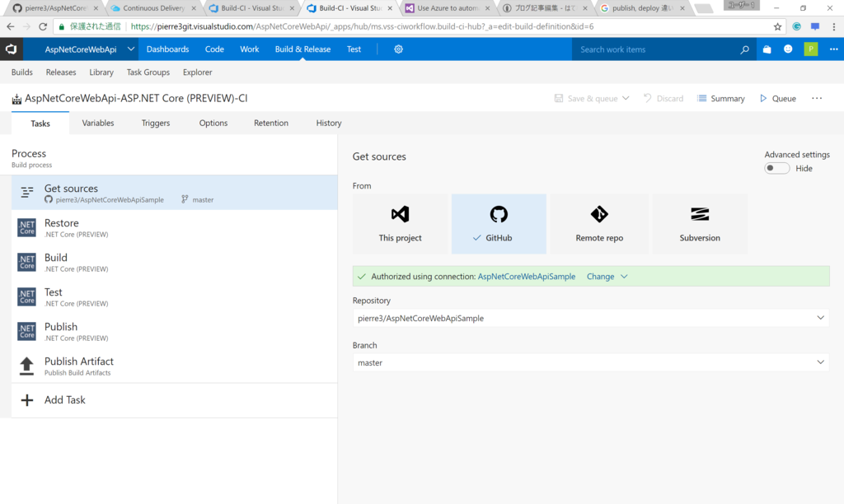Select the Remote repo git tile
This screenshot has height=504, width=844.
click(599, 224)
